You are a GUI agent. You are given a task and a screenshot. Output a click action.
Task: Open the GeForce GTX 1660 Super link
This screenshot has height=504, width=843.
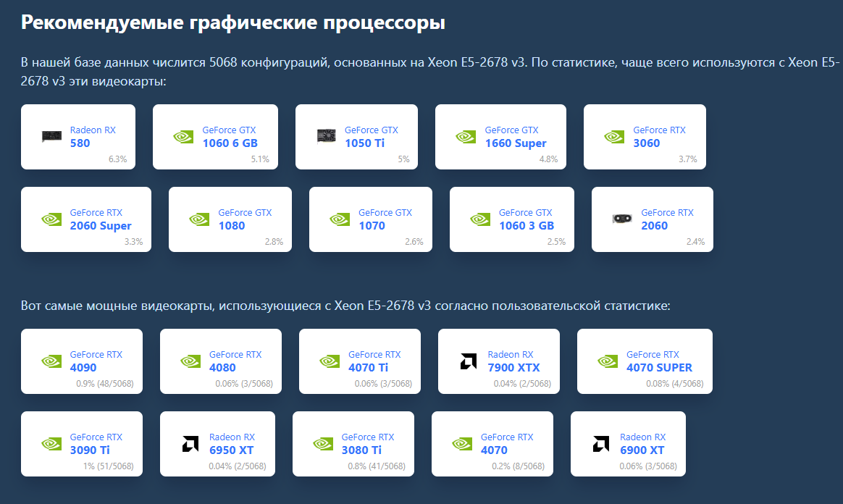click(x=515, y=136)
